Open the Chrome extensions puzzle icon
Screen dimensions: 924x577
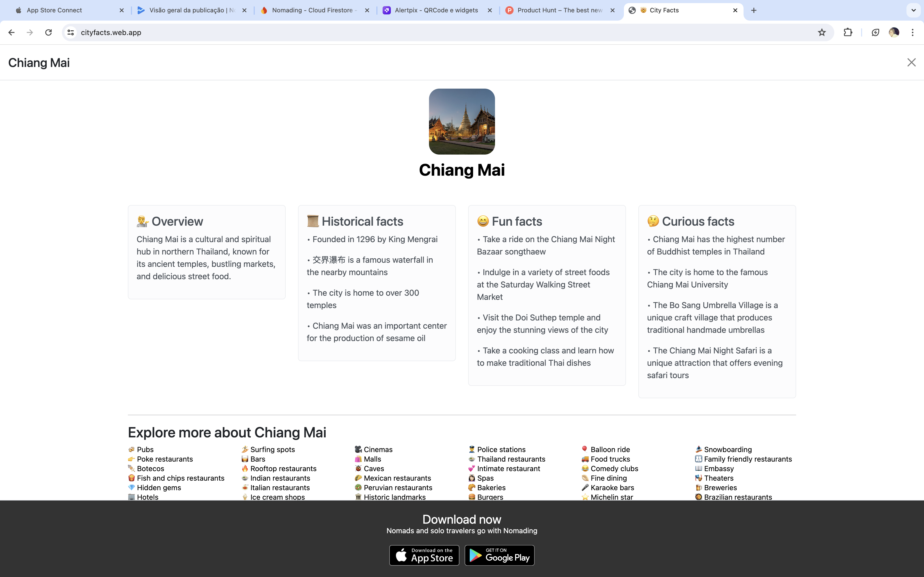point(848,32)
